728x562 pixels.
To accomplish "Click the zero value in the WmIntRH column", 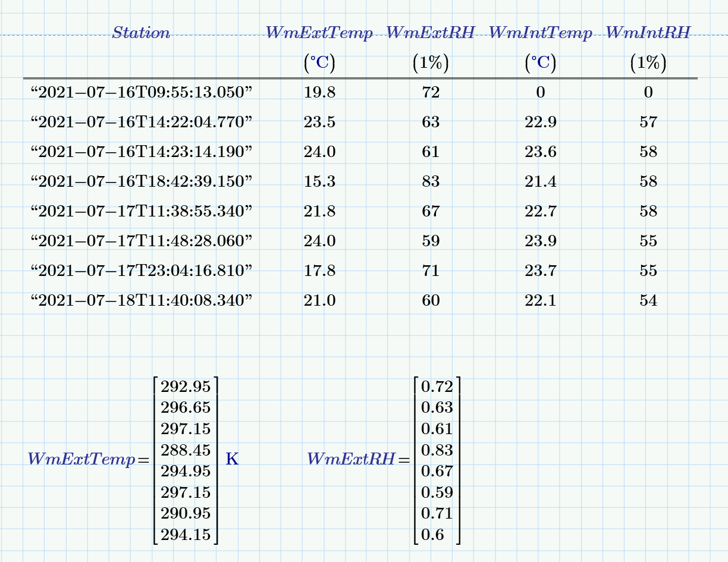I will pyautogui.click(x=648, y=92).
